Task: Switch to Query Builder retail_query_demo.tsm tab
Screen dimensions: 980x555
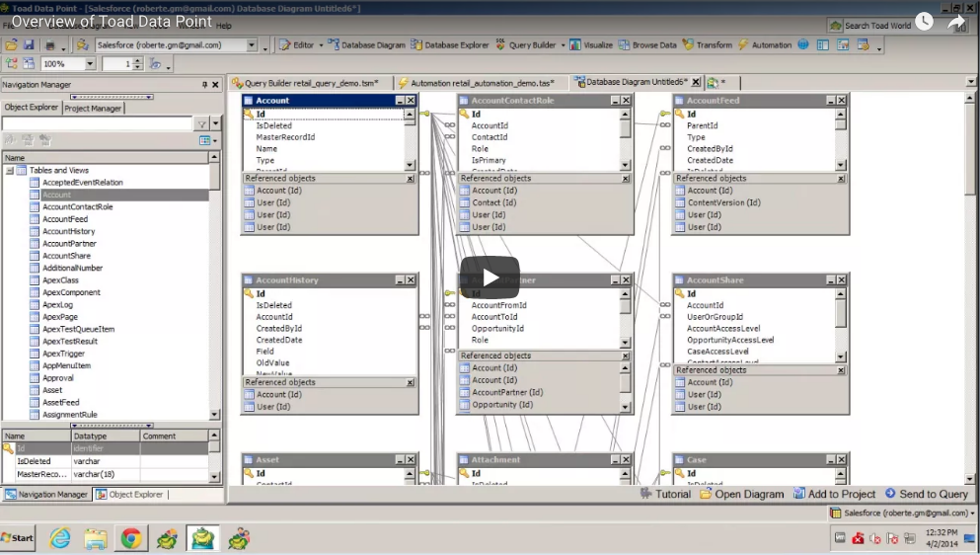Action: tap(308, 83)
